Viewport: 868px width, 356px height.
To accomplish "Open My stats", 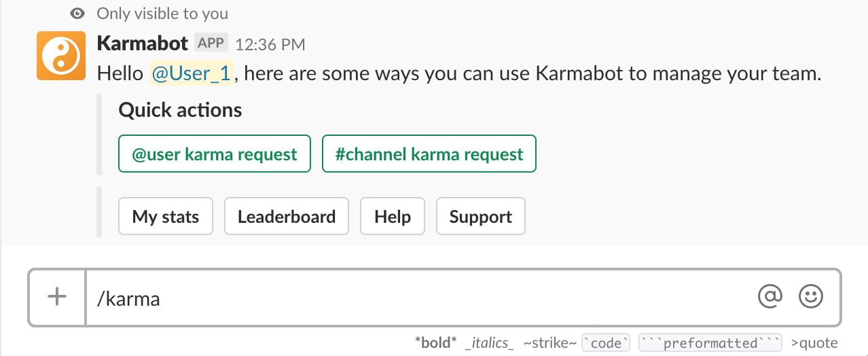I will pos(166,217).
